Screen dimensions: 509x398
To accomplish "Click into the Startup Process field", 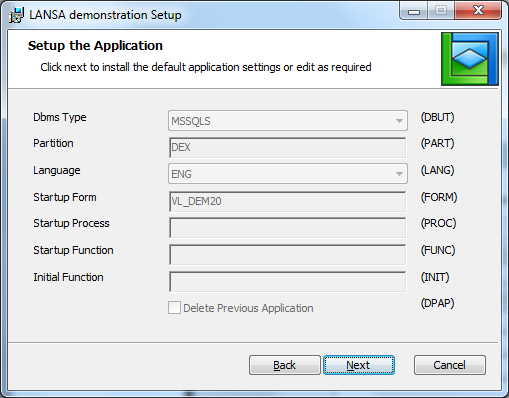I will click(288, 228).
